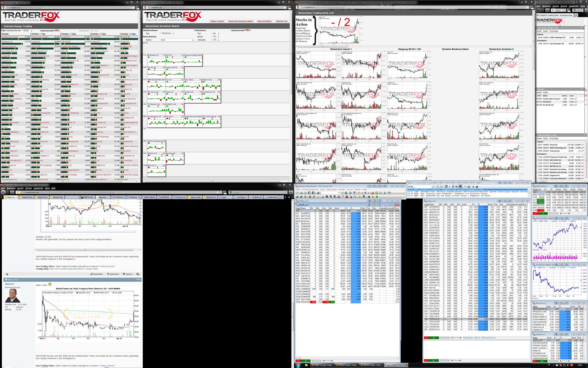Viewport: 588px width, 368px height.
Task: Switch to Rebound-Matrix tab
Action: (265, 21)
